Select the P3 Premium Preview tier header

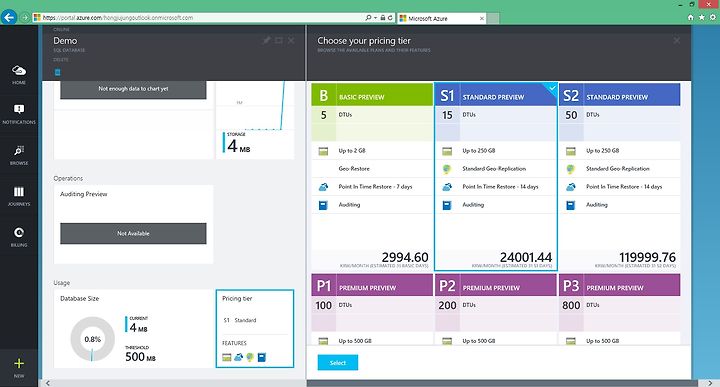[619, 286]
